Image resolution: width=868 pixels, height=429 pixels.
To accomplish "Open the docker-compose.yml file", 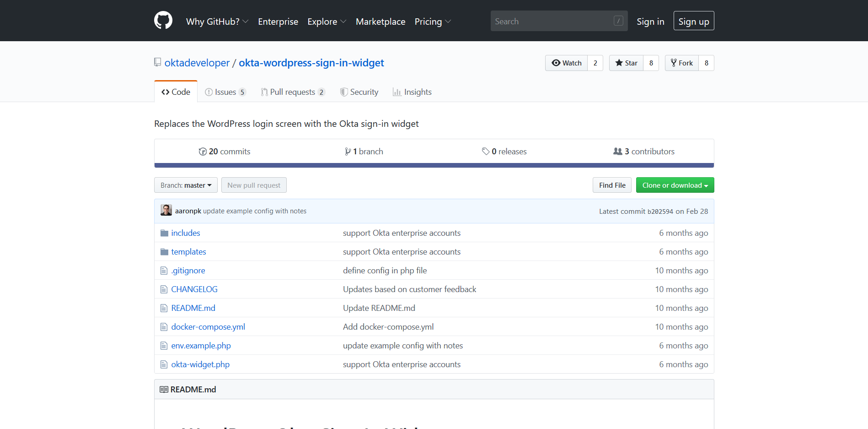I will [208, 327].
